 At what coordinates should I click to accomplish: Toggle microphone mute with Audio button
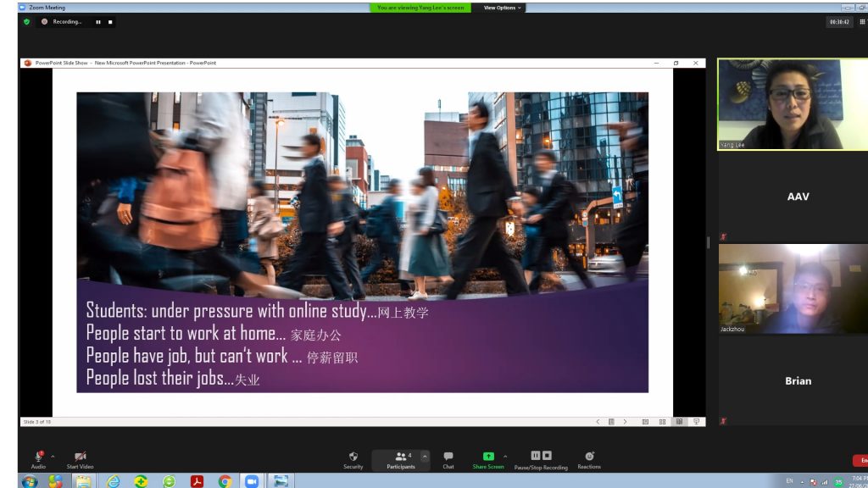coord(38,459)
